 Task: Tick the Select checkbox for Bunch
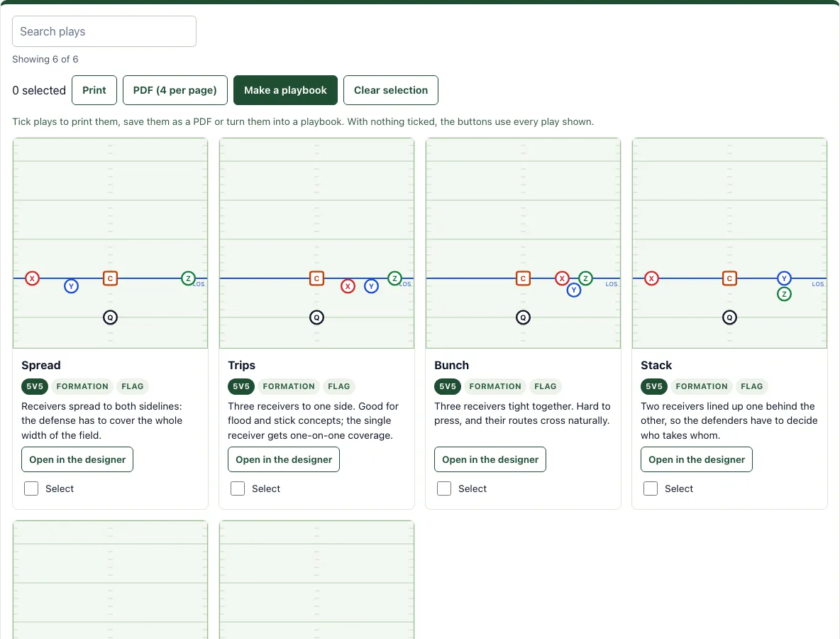coord(444,488)
